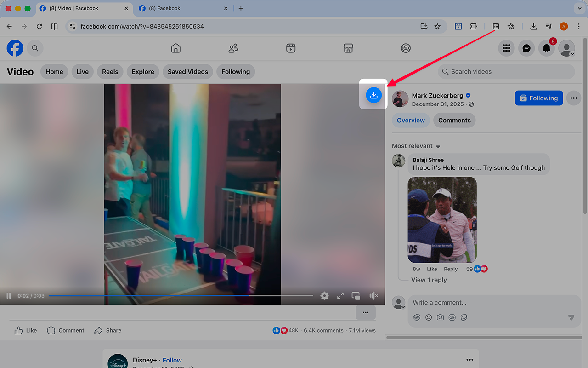Bookmark this page with the star
This screenshot has width=588, height=368.
pos(437,27)
